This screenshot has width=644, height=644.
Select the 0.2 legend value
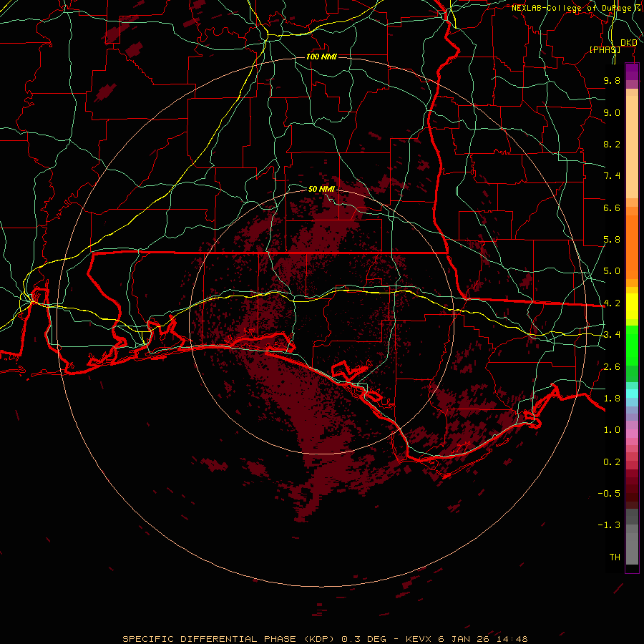coord(612,462)
